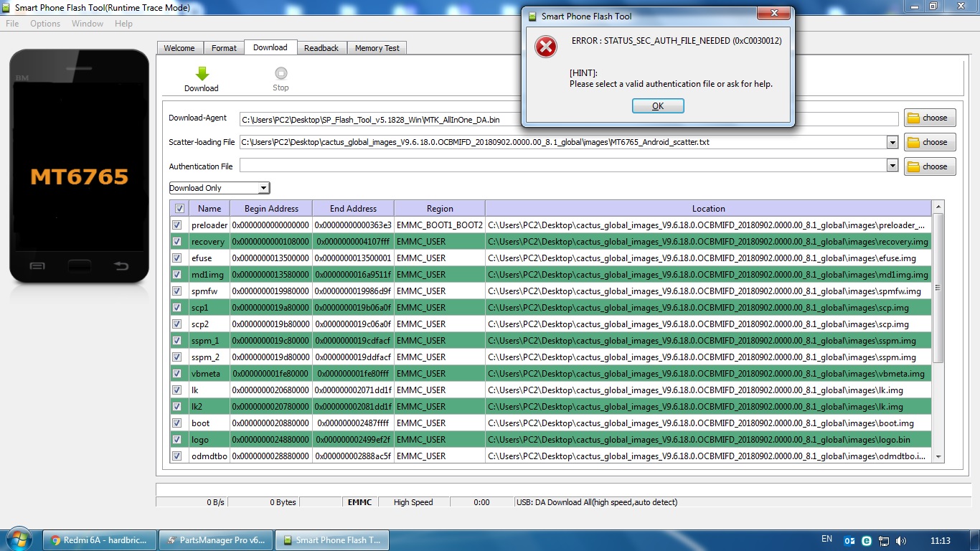Switch to the Welcome tab
This screenshot has height=551, width=980.
click(x=179, y=48)
